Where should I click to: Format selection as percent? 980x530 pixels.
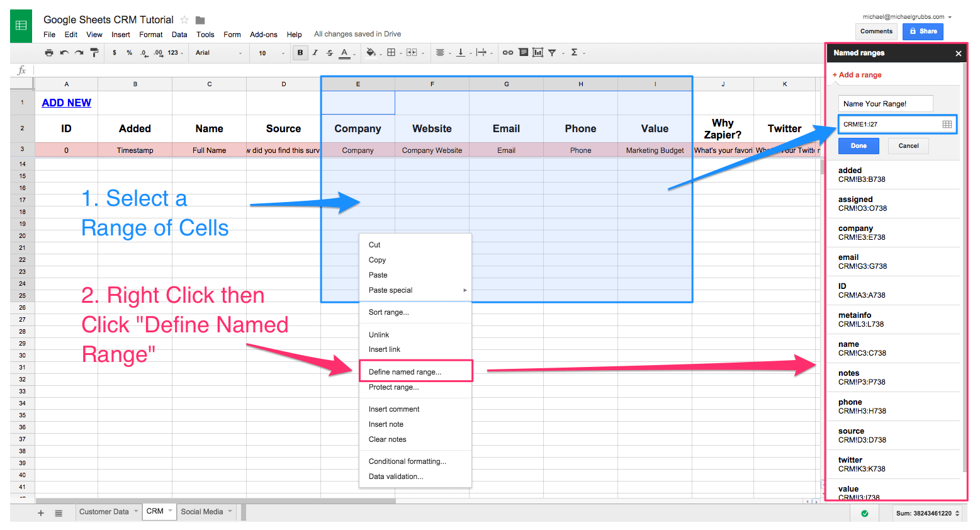click(x=129, y=53)
